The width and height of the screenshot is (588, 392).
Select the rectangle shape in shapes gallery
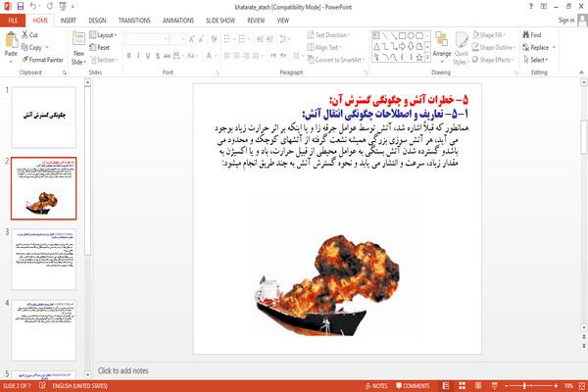pyautogui.click(x=402, y=35)
